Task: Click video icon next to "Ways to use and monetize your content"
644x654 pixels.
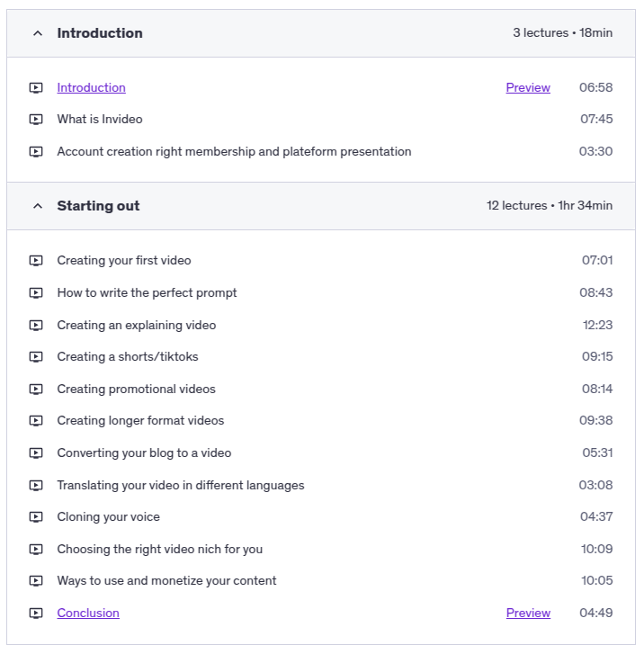Action: [36, 581]
